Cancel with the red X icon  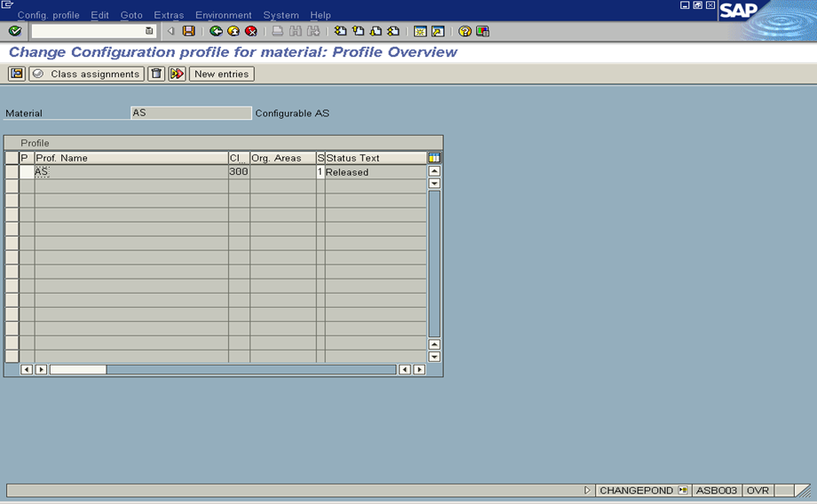tap(251, 31)
